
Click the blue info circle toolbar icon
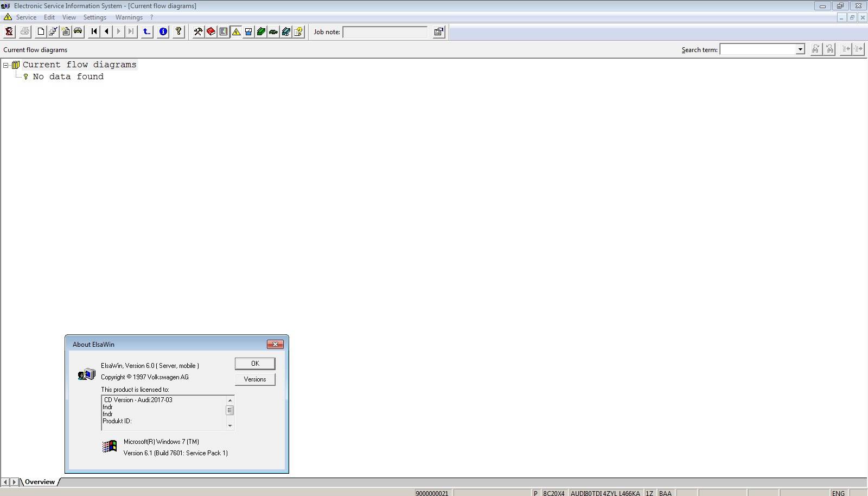(x=163, y=32)
